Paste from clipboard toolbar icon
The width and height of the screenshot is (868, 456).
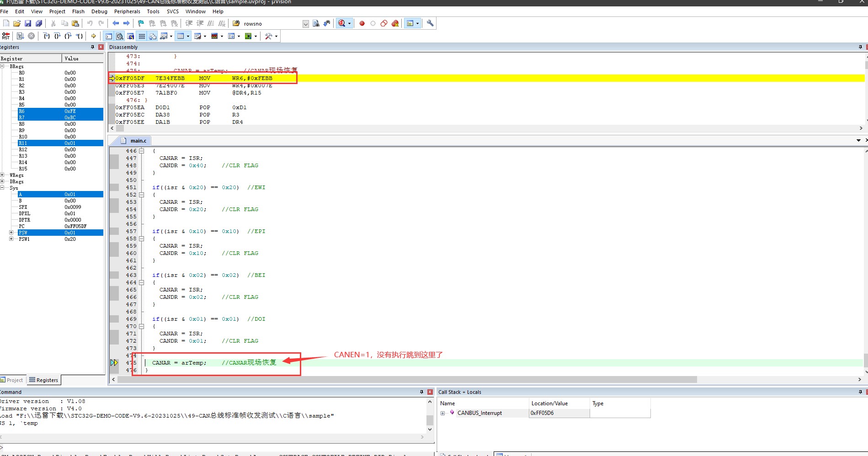[75, 23]
